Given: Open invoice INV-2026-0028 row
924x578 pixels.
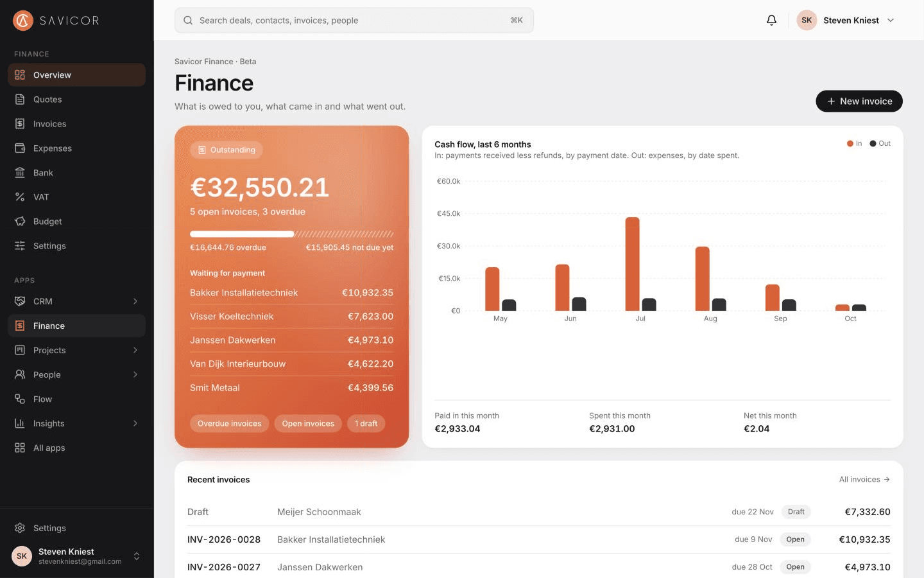Looking at the screenshot, I should 539,539.
